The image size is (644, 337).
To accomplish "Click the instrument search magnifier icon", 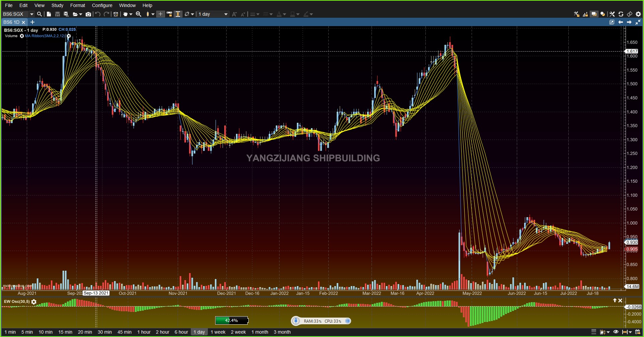I will [39, 14].
